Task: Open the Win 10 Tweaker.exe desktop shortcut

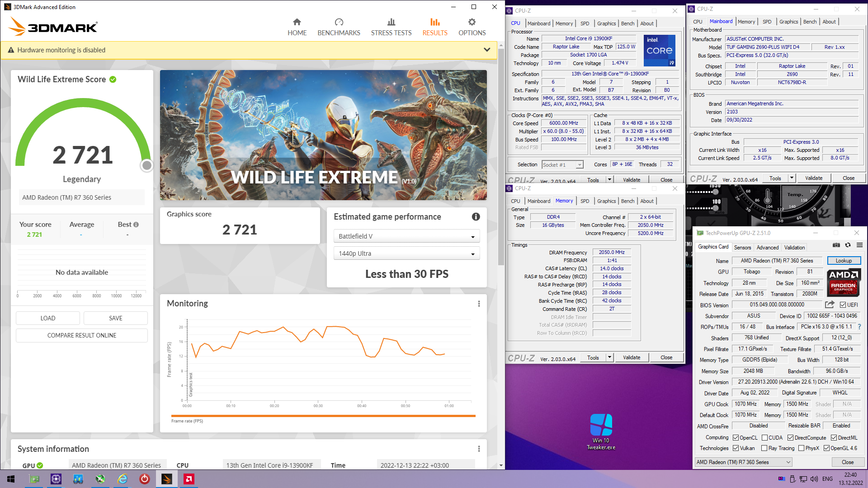Action: coord(601,432)
